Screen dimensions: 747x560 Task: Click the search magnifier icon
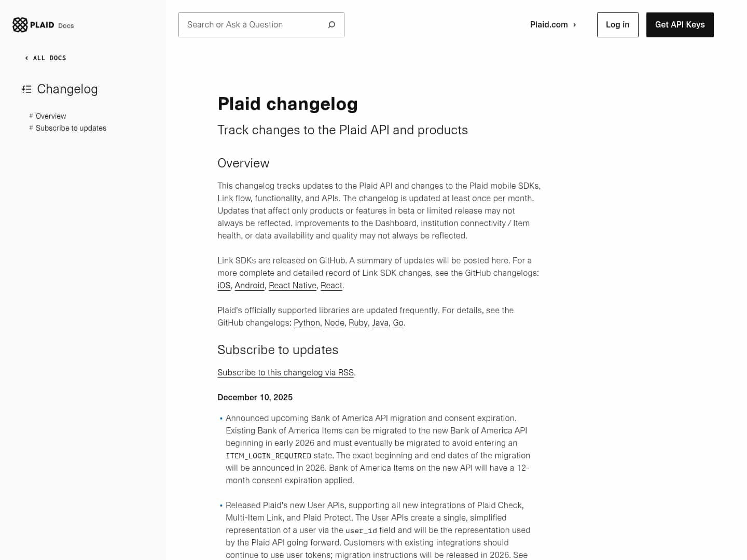coord(331,24)
